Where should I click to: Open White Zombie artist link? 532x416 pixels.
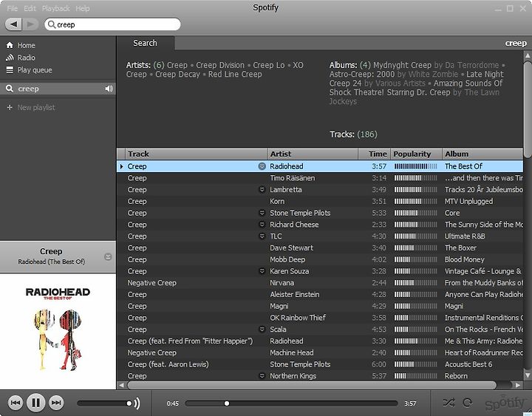[433, 75]
